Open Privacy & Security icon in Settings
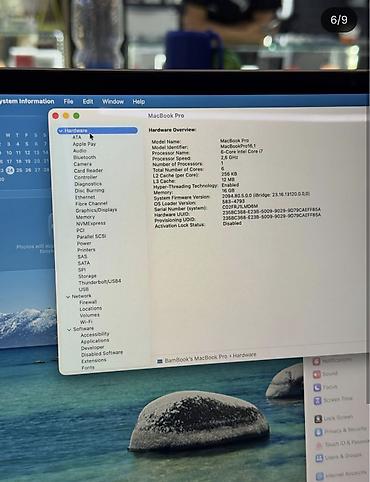The height and width of the screenshot is (482, 370). pyautogui.click(x=319, y=432)
